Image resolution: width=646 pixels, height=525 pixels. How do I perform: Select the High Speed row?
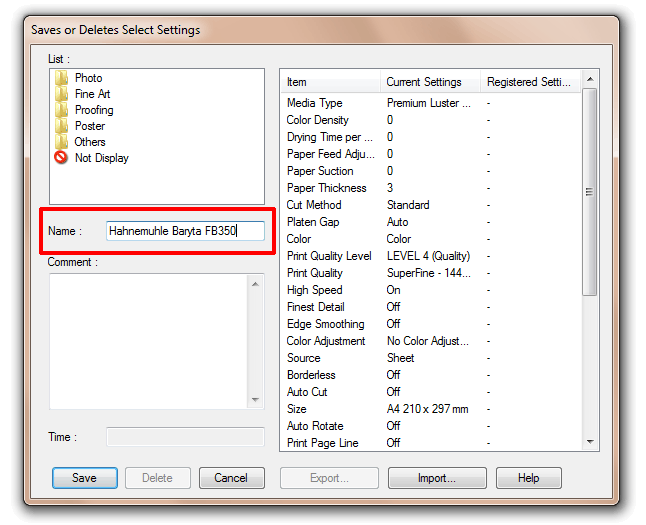431,290
